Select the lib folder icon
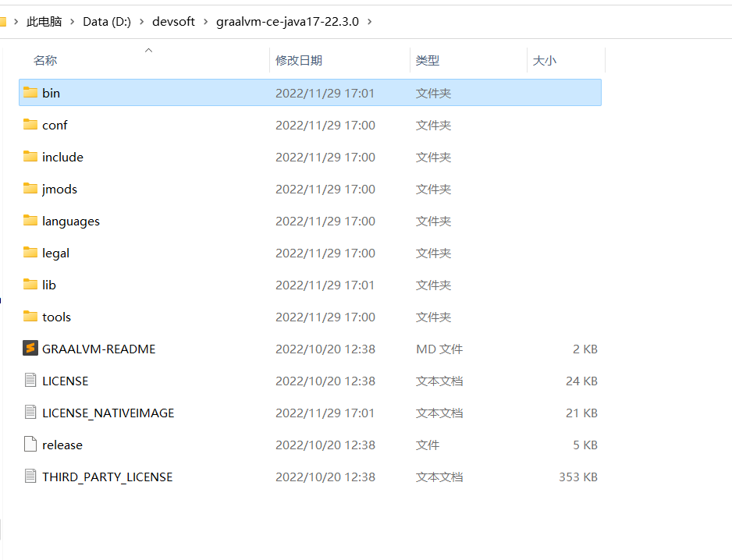The height and width of the screenshot is (560, 732). (30, 284)
